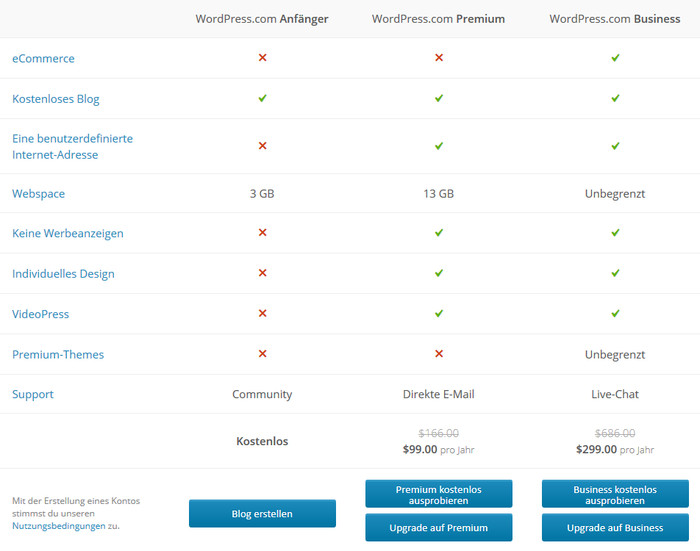Select the WordPress.com Anfänger column header
The image size is (700, 551).
pyautogui.click(x=262, y=19)
